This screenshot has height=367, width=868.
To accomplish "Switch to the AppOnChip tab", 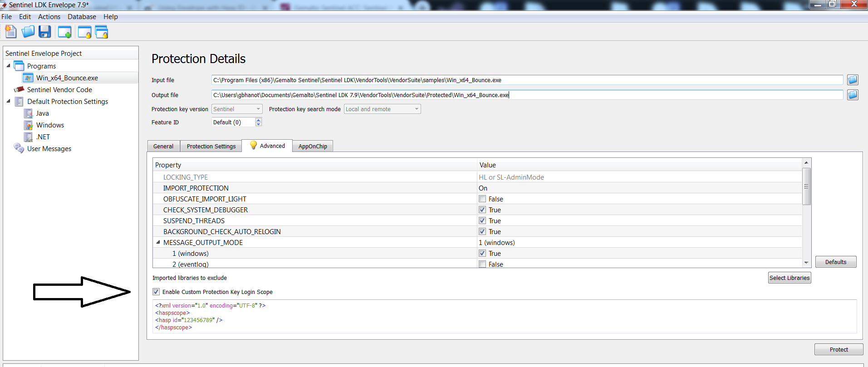I will pyautogui.click(x=313, y=146).
